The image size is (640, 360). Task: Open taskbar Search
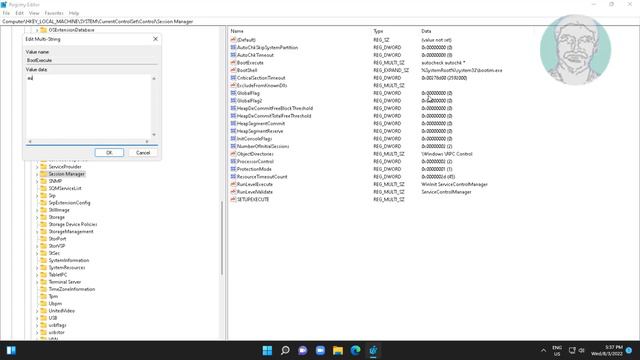(285, 350)
